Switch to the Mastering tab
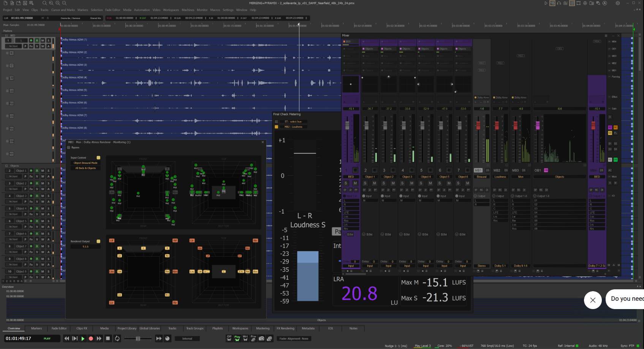This screenshot has height=349, width=644. [263, 328]
